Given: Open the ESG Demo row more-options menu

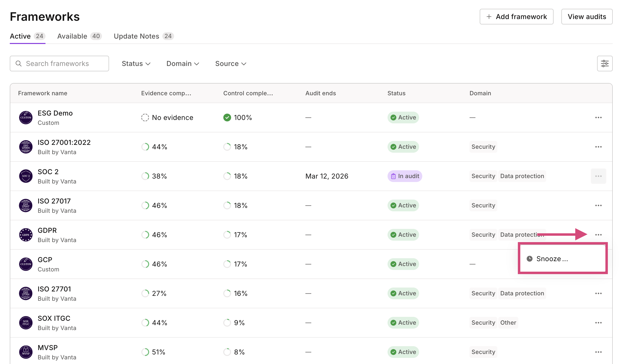Looking at the screenshot, I should [598, 118].
